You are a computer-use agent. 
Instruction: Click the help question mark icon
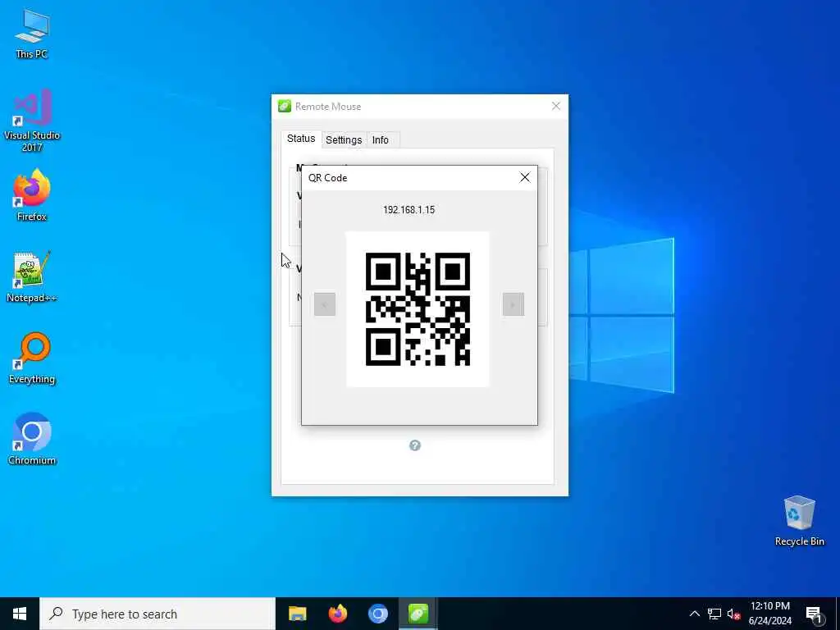[x=414, y=445]
